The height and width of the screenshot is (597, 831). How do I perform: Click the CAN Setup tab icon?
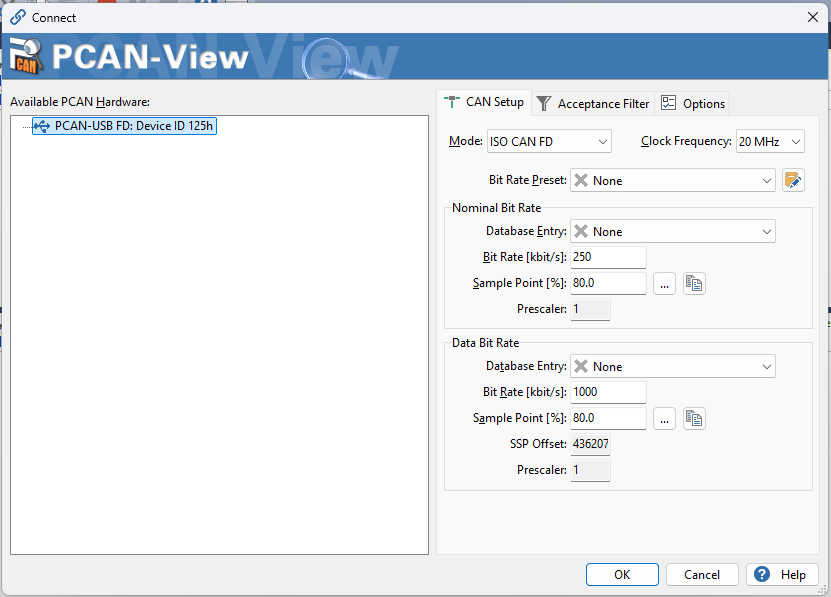point(452,102)
